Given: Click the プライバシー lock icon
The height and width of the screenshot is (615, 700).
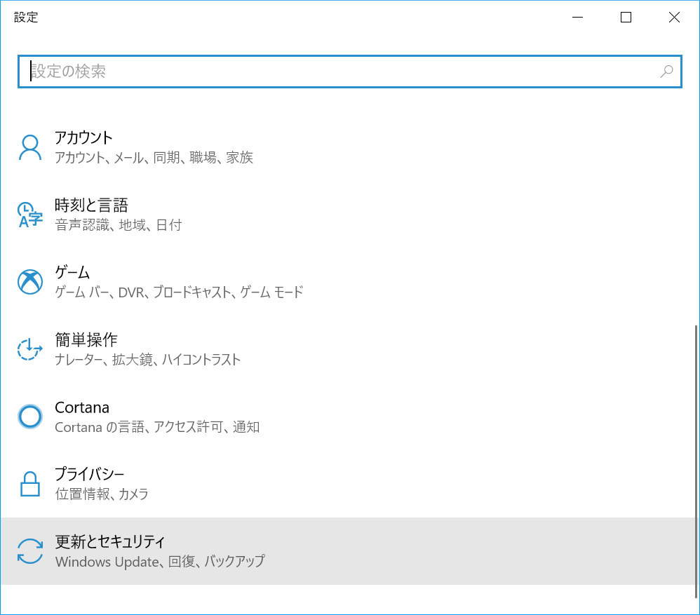Looking at the screenshot, I should tap(30, 484).
